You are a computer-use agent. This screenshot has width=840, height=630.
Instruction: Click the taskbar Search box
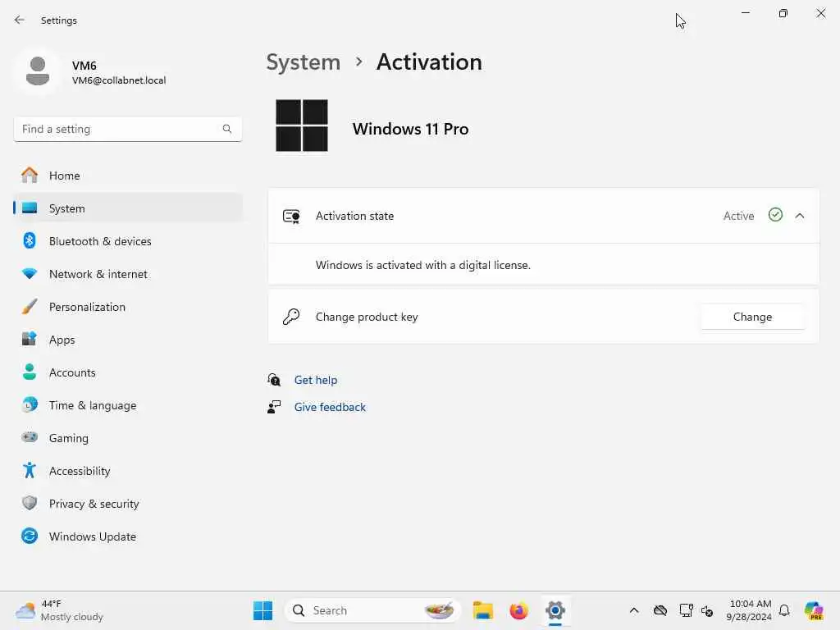[373, 610]
